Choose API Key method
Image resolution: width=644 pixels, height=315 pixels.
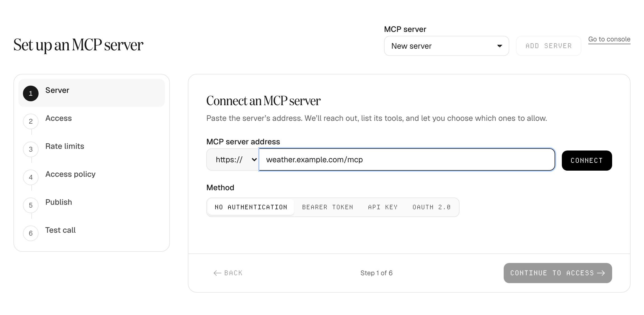coord(383,207)
